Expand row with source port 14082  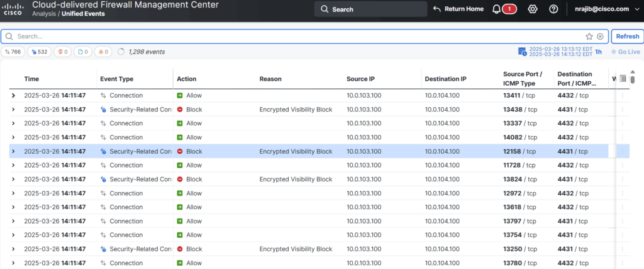(x=13, y=137)
